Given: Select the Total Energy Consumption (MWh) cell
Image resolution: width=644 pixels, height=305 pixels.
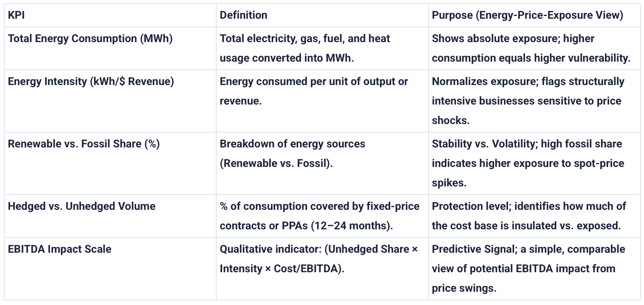Looking at the screenshot, I should click(90, 39).
